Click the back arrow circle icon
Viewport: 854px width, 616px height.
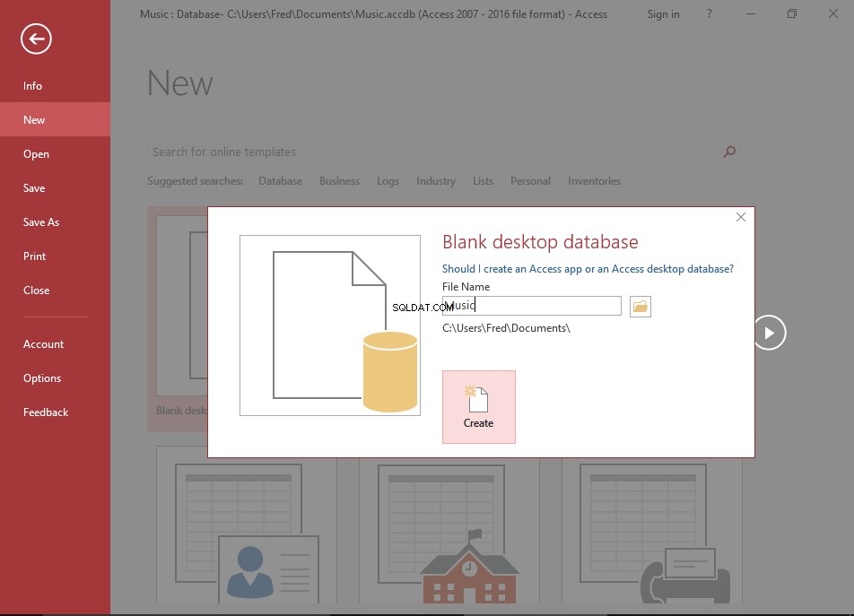pos(36,39)
